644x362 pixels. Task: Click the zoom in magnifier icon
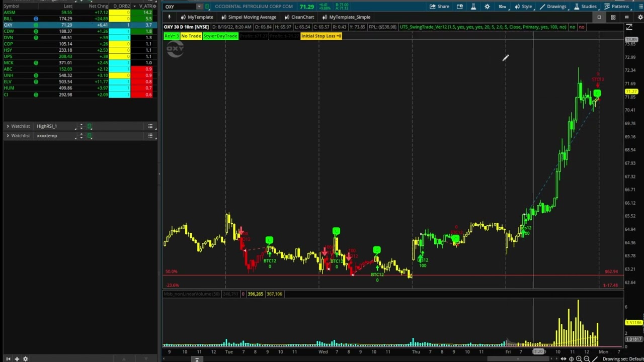click(x=579, y=359)
